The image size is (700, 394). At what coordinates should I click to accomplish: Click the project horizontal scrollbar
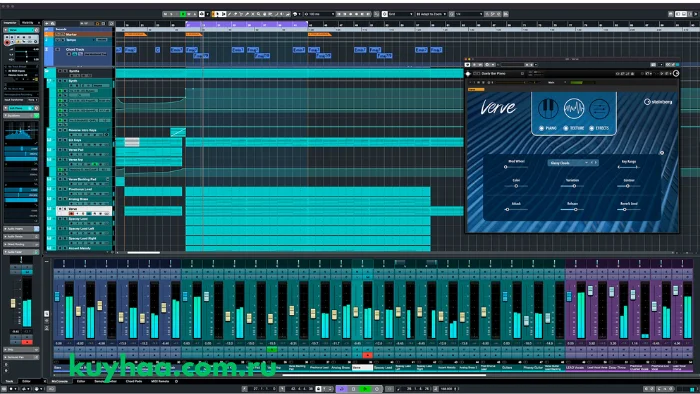coord(143,253)
